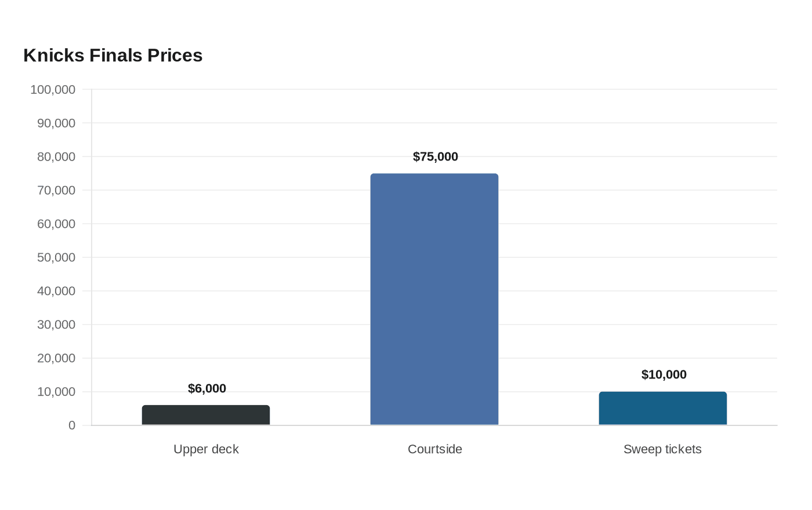
Task: Click the 40,000 y-axis tick label
Action: (x=56, y=292)
